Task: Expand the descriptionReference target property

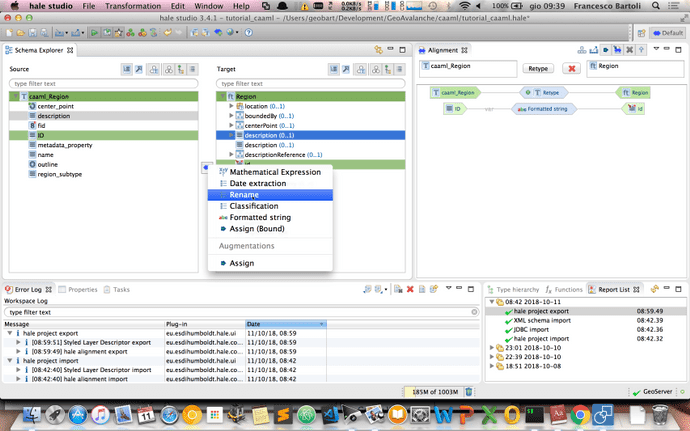Action: [233, 155]
